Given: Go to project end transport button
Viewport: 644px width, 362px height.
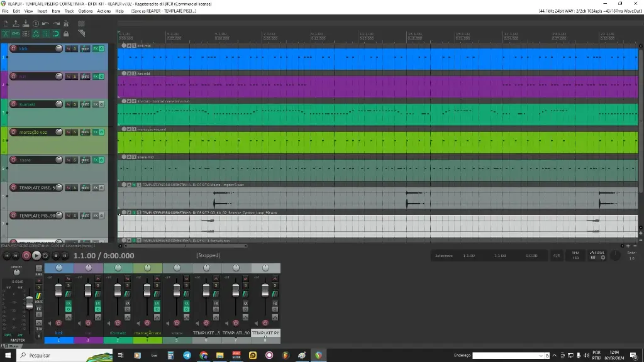Looking at the screenshot, I should click(x=16, y=256).
